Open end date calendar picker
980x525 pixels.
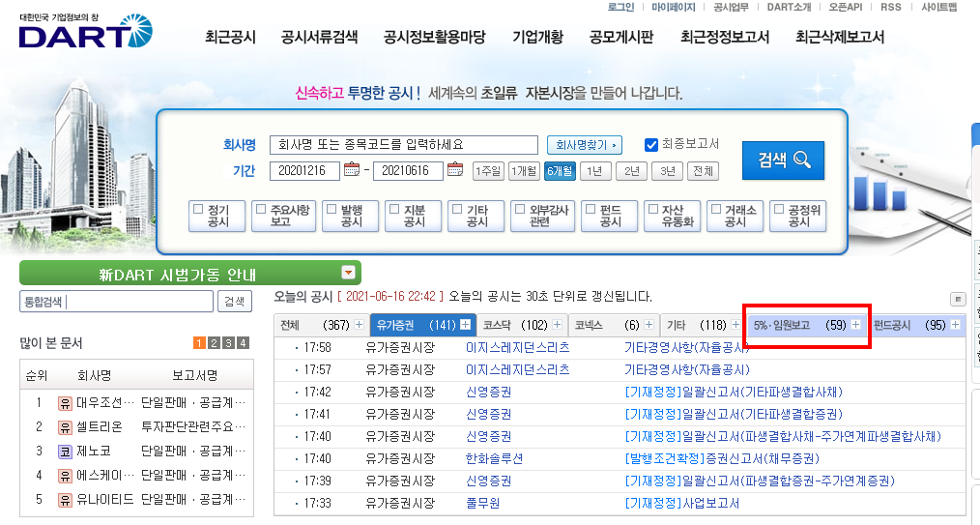click(455, 169)
